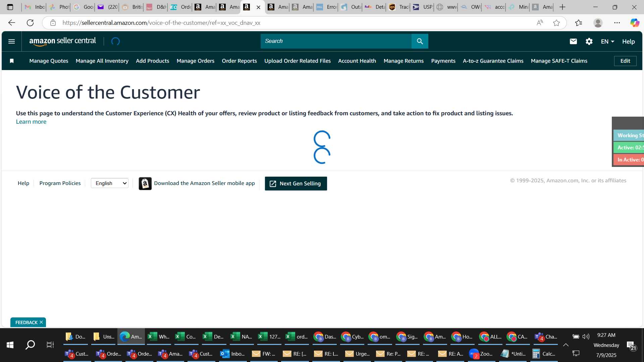Screen dimensions: 644x362
Task: Click the FEEDBACK tab
Action: coord(26,322)
